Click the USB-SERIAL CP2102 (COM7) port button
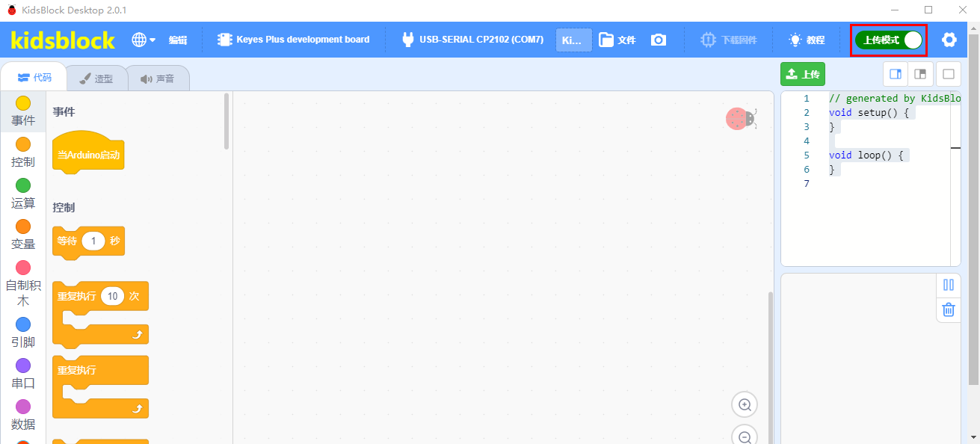Viewport: 980px width, 444px height. tap(472, 40)
